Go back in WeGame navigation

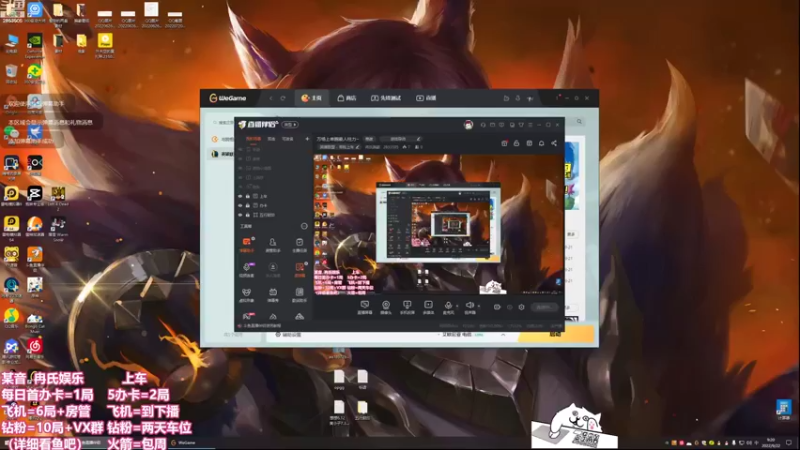click(x=271, y=98)
